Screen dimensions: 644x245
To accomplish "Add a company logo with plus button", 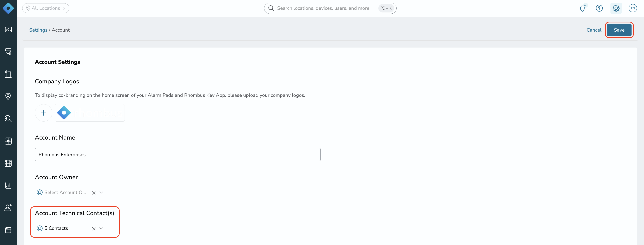I will 44,113.
